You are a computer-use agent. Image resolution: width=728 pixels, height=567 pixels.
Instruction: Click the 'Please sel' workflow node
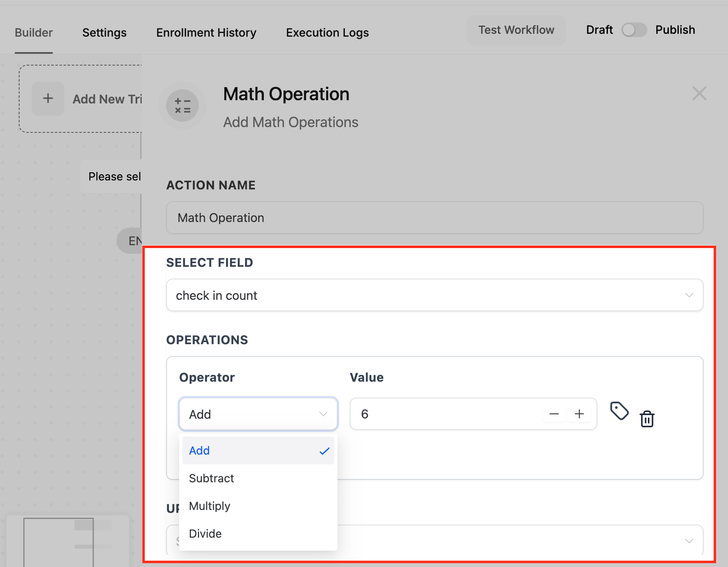click(x=111, y=176)
